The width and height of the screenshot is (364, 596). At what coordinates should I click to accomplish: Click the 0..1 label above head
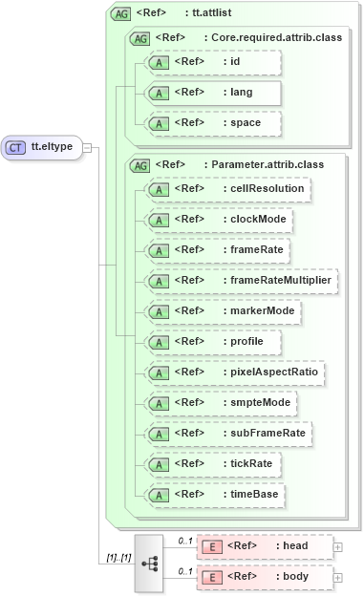pyautogui.click(x=185, y=541)
